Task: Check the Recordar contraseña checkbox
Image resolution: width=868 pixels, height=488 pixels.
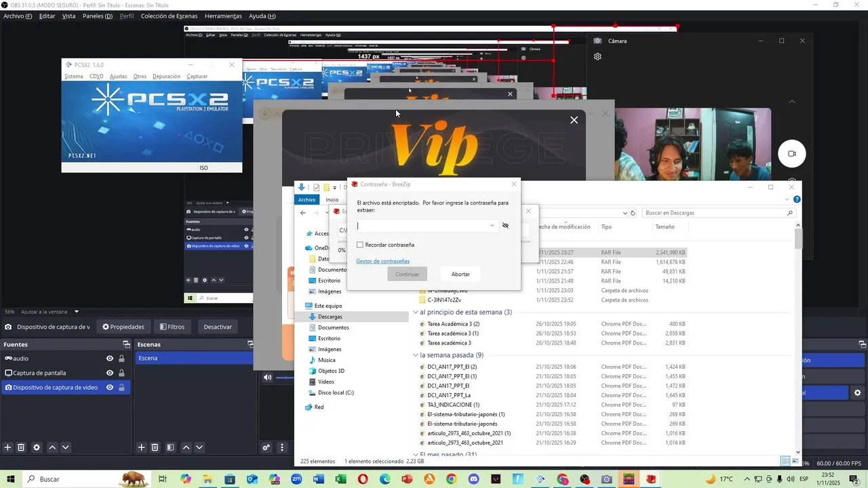Action: click(360, 245)
